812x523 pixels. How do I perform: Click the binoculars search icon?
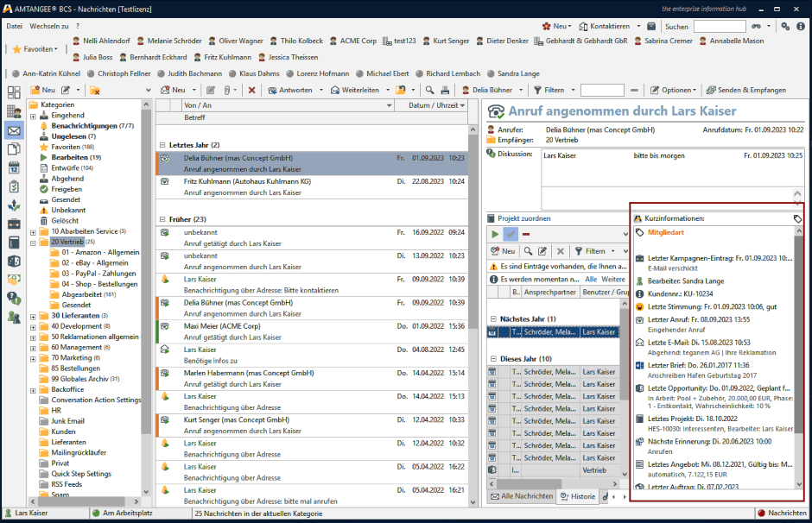757,27
